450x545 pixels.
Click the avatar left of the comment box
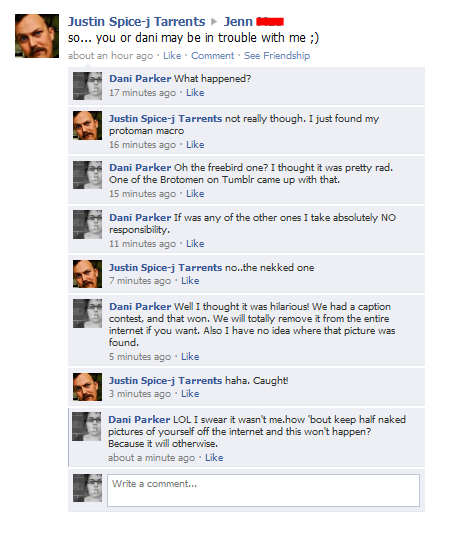click(88, 488)
